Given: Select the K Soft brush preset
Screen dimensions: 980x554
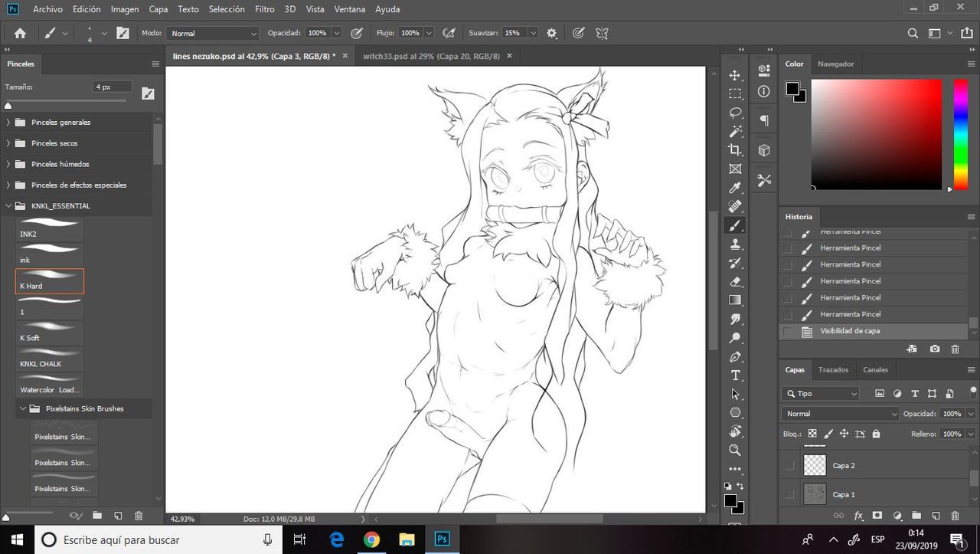Looking at the screenshot, I should [x=49, y=332].
